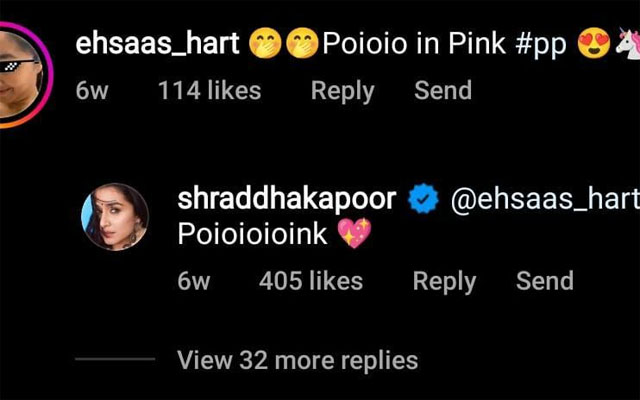Open the ehsaas_hart username in top comment

click(158, 43)
